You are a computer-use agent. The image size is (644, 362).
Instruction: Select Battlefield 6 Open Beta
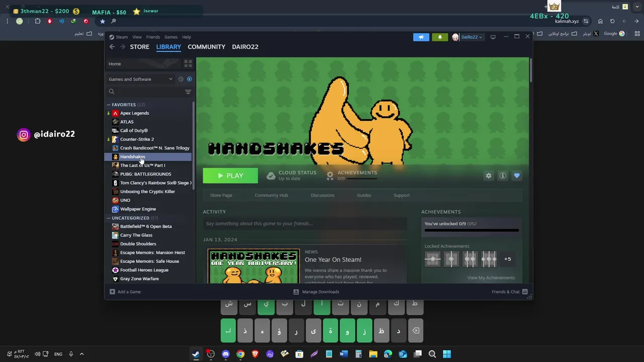146,226
